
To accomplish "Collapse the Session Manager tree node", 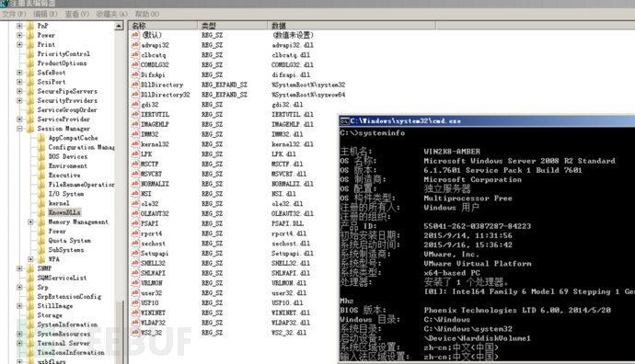I will tap(19, 129).
